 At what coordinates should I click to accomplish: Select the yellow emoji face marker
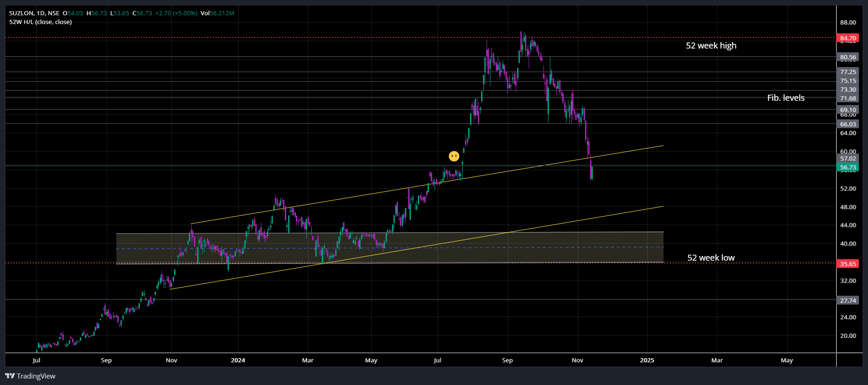(454, 156)
